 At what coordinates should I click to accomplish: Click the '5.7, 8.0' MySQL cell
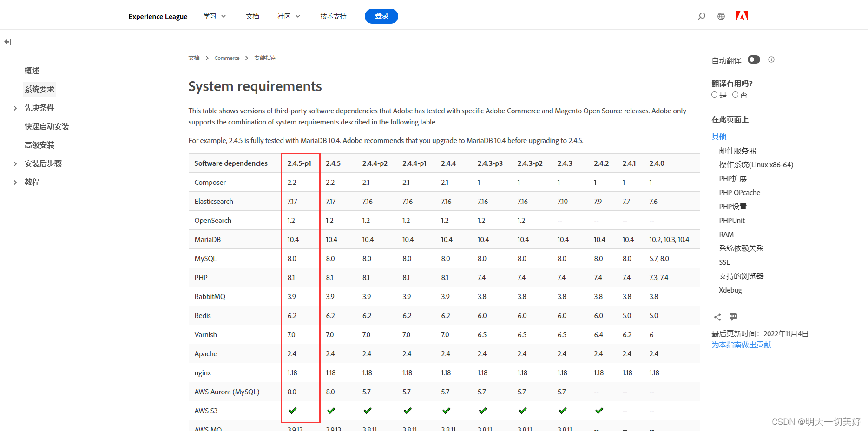click(x=659, y=258)
